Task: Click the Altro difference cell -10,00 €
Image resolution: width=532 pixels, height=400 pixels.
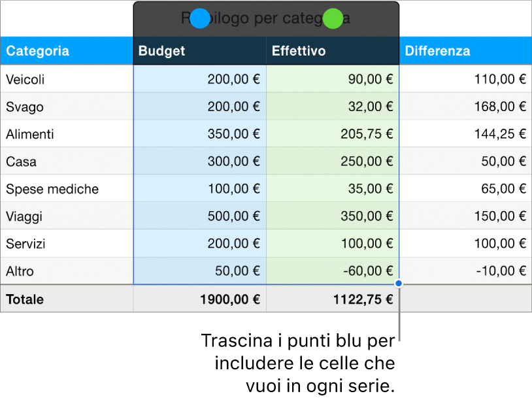Action: [x=465, y=271]
